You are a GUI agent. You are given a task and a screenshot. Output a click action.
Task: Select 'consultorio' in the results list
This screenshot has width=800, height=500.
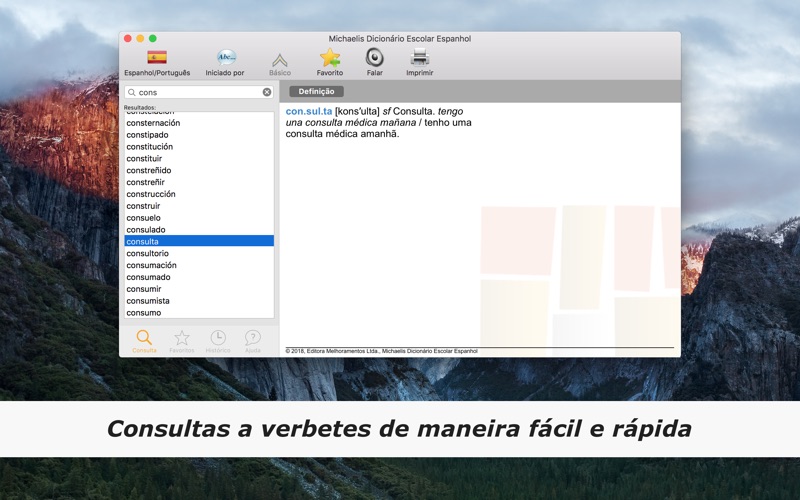click(199, 253)
